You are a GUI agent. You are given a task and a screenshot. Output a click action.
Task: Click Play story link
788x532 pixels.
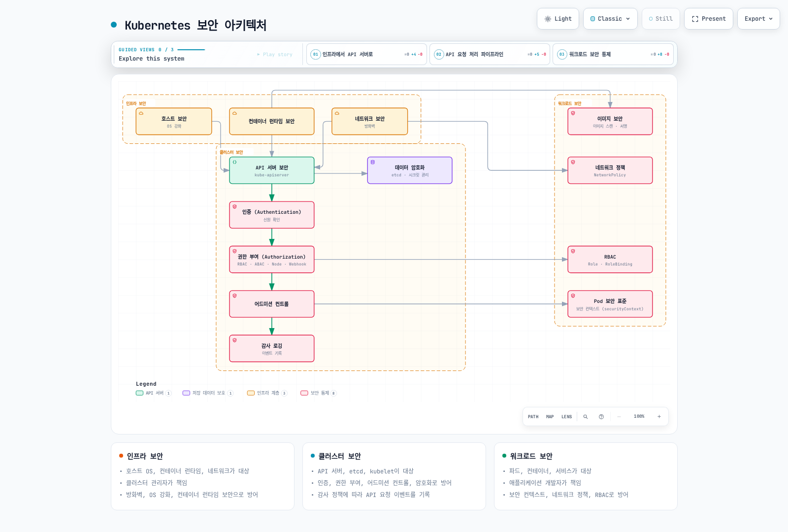[275, 55]
